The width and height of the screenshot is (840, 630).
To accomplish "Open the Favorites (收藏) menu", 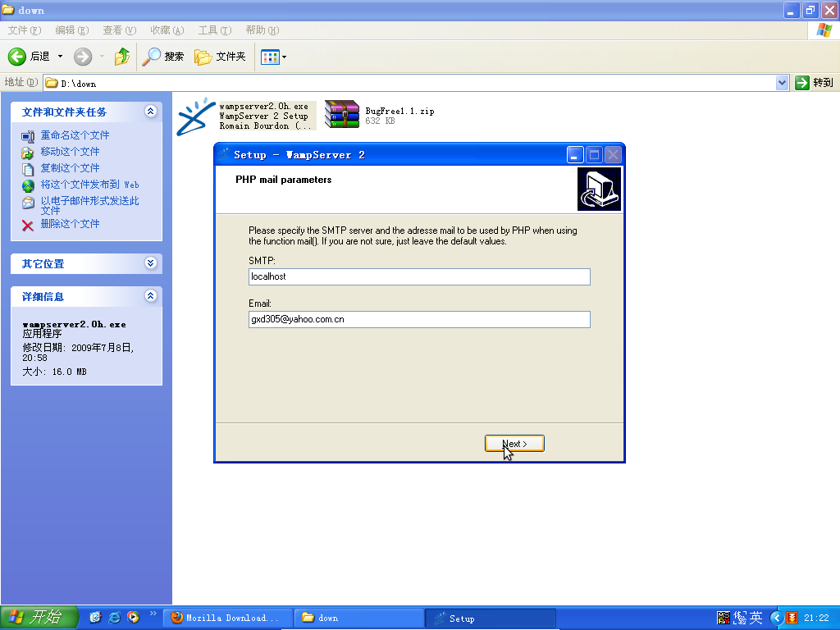I will 167,30.
